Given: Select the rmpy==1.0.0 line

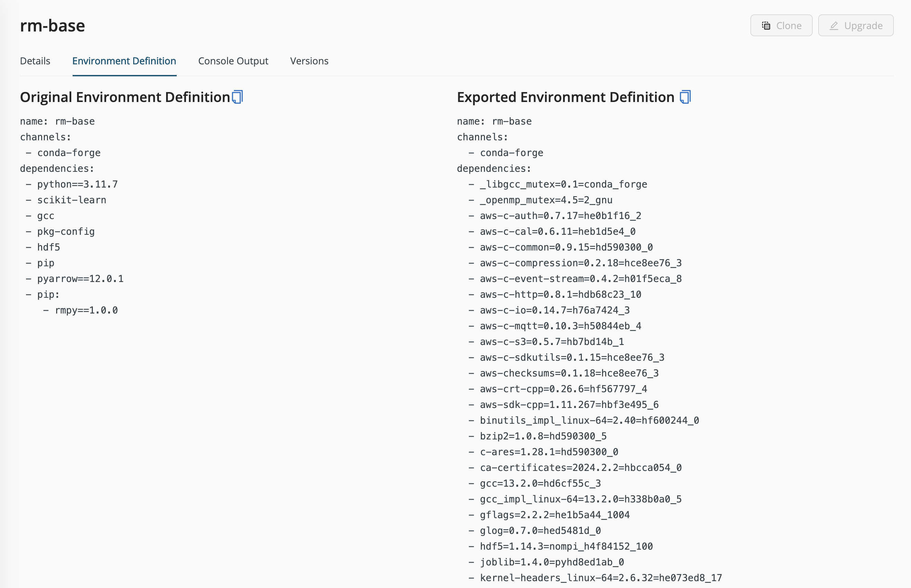Looking at the screenshot, I should pos(80,310).
